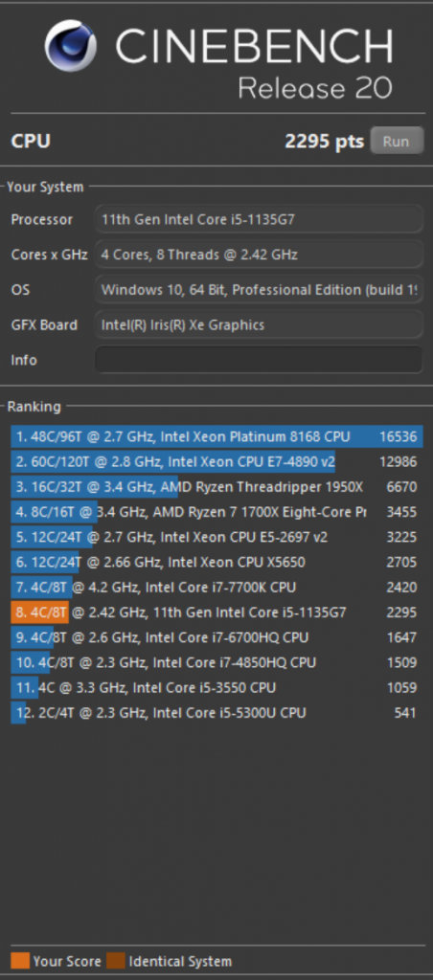Viewport: 433px width, 980px height.
Task: Click the Ranking section heading
Action: (34, 406)
